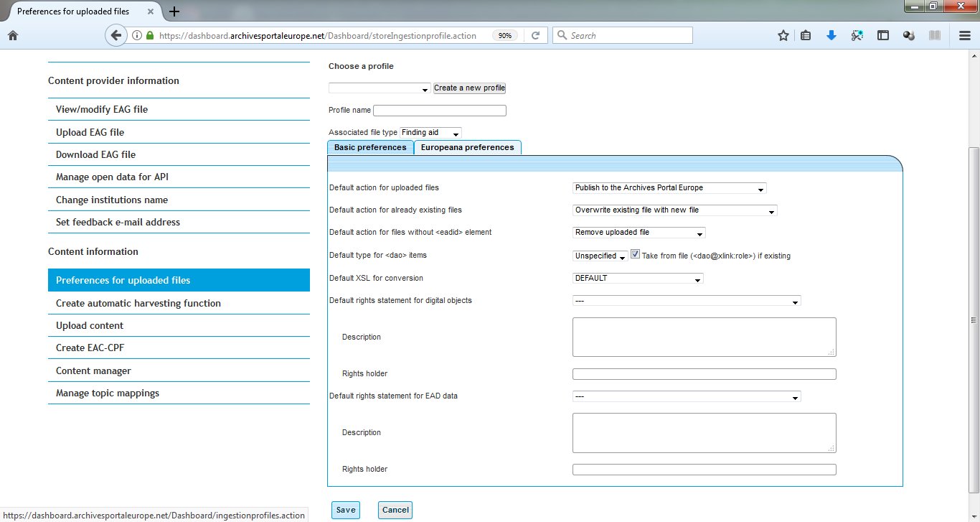980x522 pixels.
Task: Open the downloads arrow icon
Action: [x=831, y=35]
